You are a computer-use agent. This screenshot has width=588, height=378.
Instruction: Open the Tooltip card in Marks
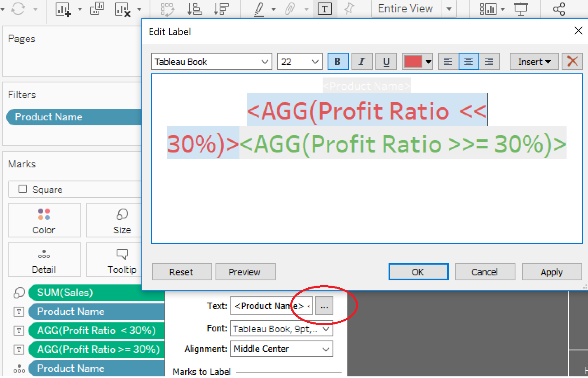122,260
